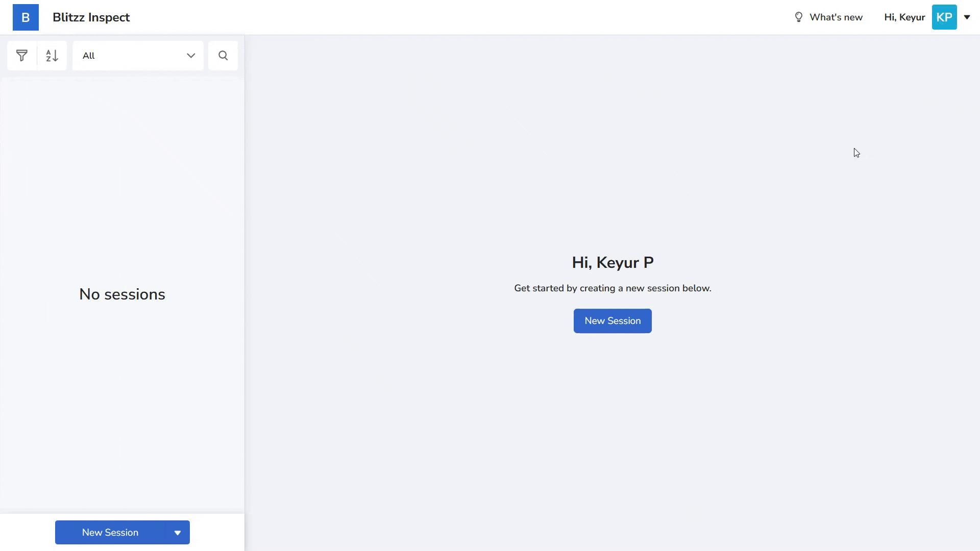
Task: Toggle A-Z sort order icon
Action: [52, 56]
